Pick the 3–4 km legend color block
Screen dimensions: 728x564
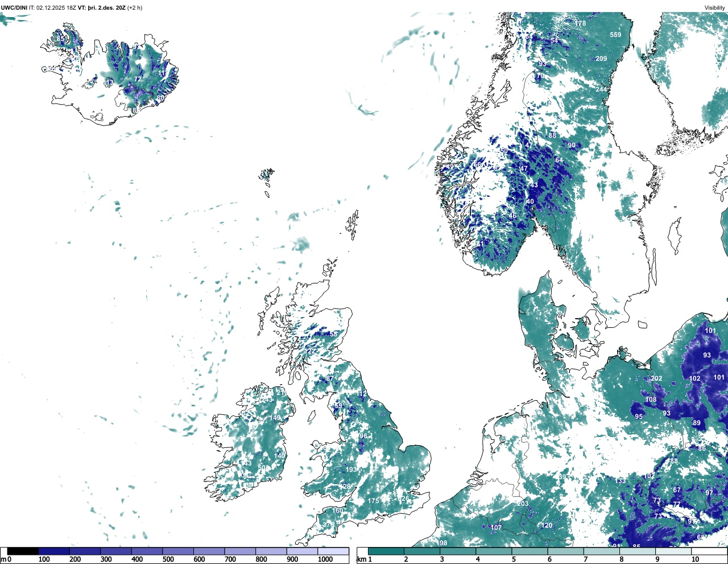click(x=458, y=551)
